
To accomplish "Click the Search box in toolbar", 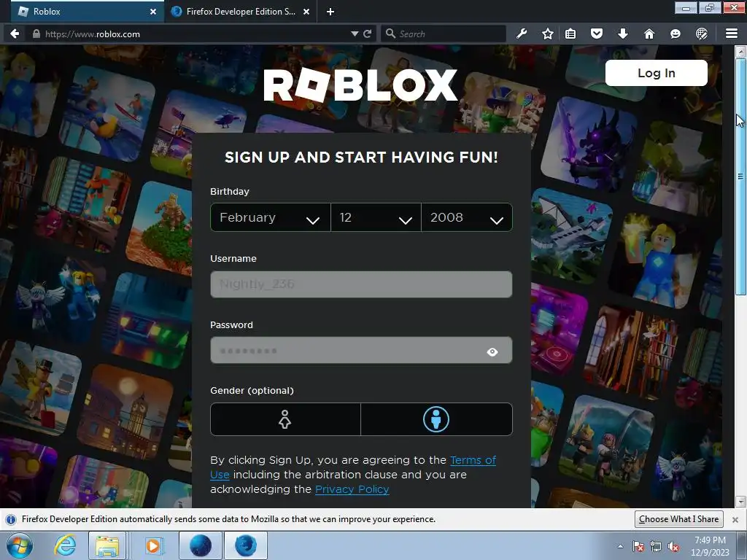I will [443, 34].
